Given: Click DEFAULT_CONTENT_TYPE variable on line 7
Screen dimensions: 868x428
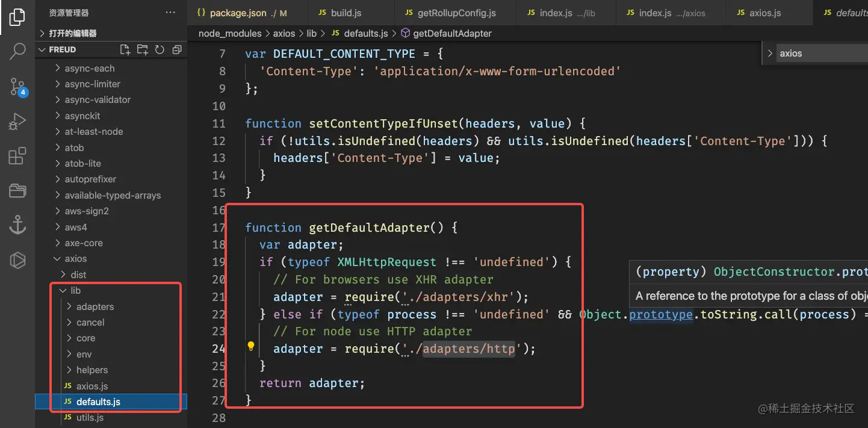Looking at the screenshot, I should coord(344,54).
